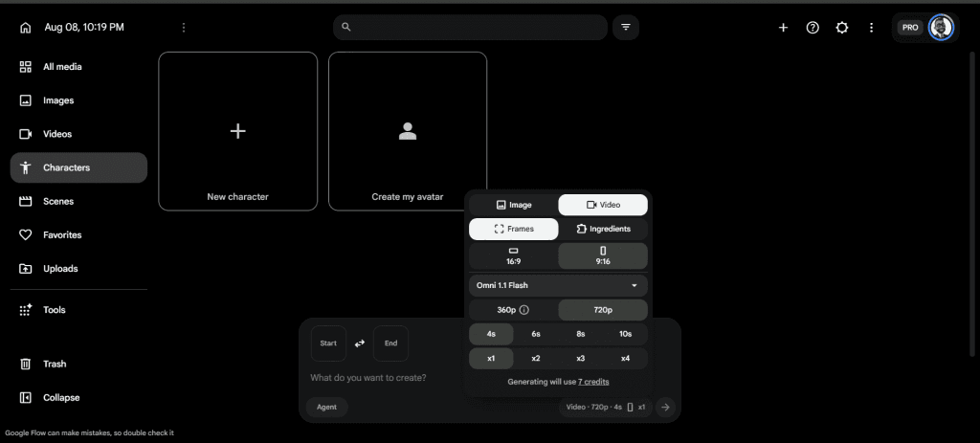Select Frames option

(513, 229)
